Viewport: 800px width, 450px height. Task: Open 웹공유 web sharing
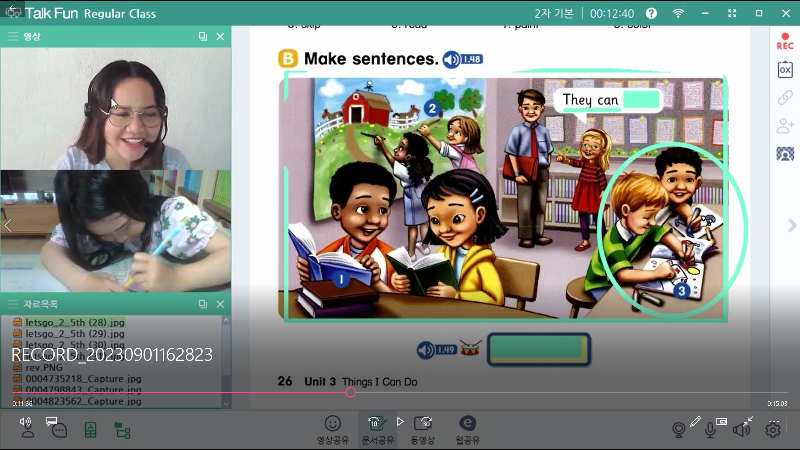(467, 428)
